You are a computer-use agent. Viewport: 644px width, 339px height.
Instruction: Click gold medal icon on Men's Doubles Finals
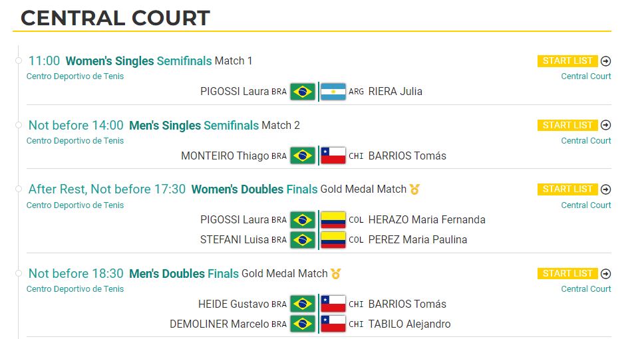click(335, 274)
